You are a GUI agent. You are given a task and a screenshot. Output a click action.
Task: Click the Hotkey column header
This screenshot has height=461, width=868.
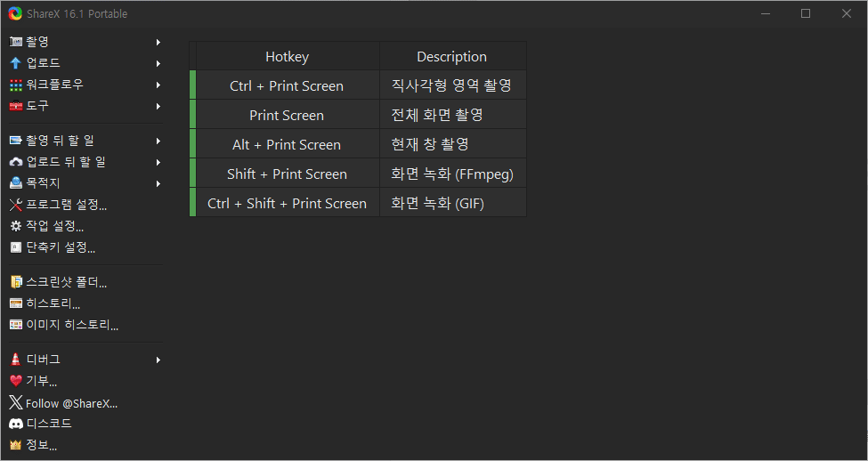pyautogui.click(x=288, y=56)
